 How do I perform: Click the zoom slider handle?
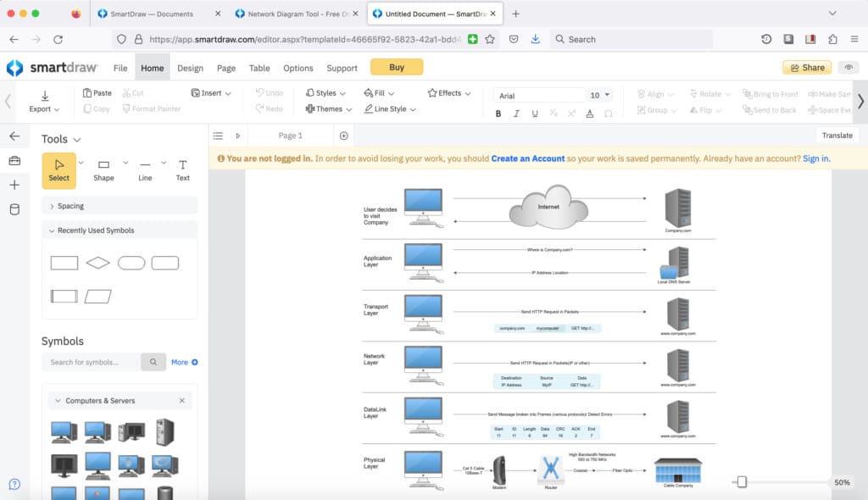click(742, 482)
